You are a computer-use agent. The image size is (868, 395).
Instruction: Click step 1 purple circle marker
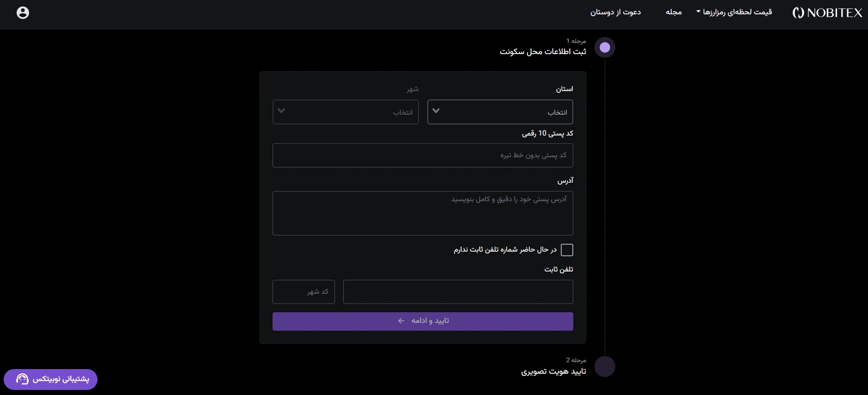coord(605,48)
